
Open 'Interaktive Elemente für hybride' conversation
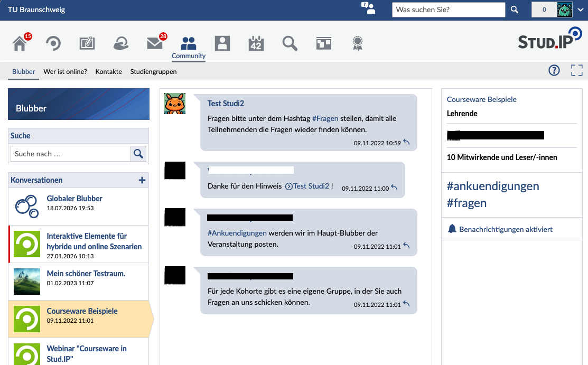[78, 244]
